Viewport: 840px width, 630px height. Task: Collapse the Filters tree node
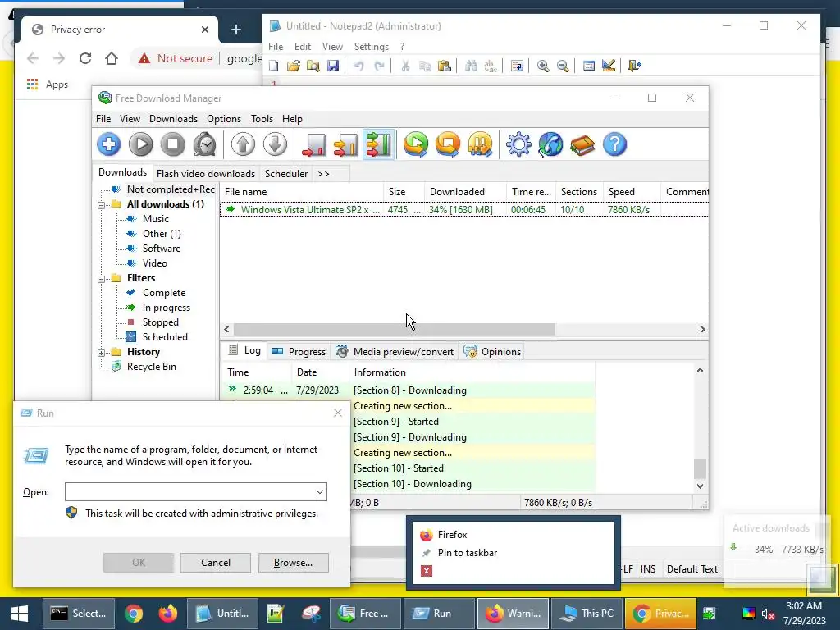click(x=101, y=279)
